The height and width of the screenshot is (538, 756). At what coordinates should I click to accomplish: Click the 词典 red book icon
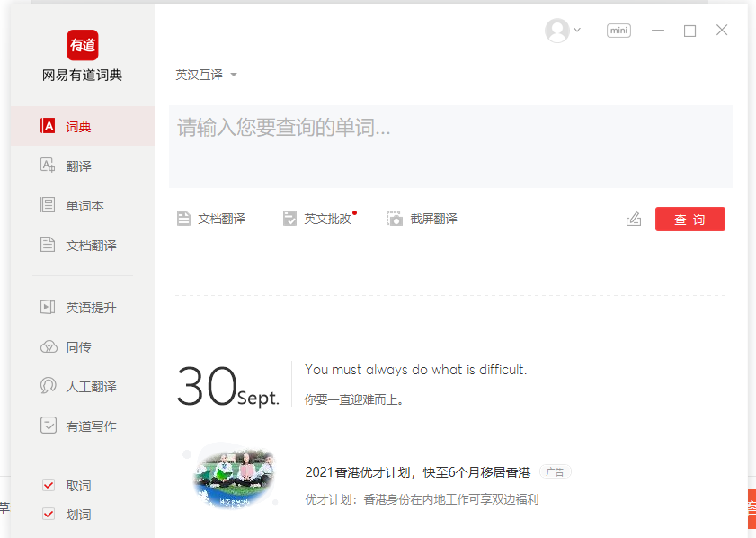[48, 125]
